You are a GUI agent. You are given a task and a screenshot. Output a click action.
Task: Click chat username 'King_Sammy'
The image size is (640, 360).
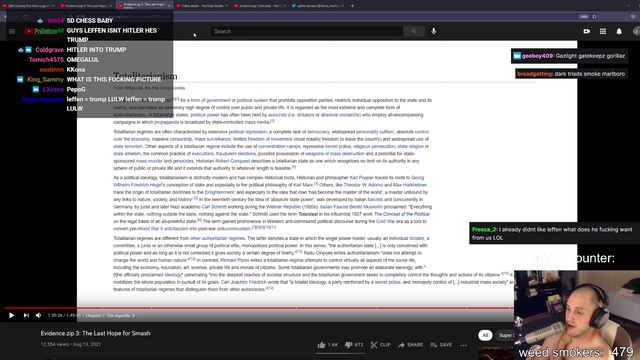click(x=45, y=80)
